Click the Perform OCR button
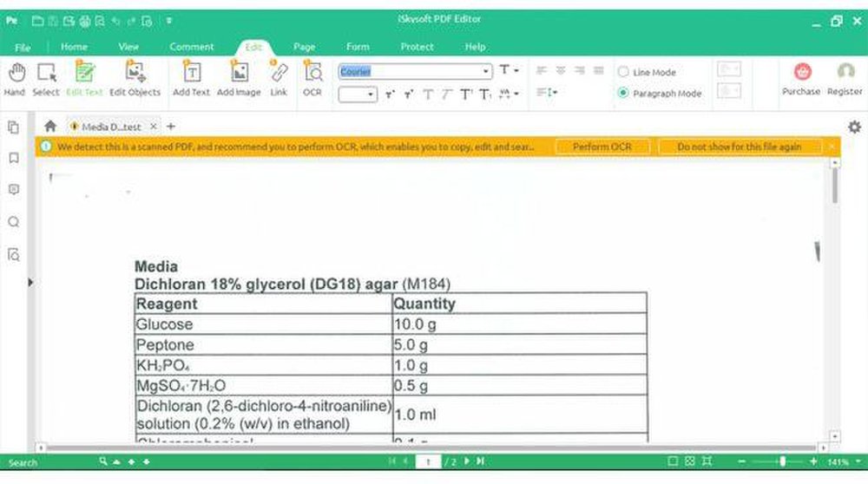868x484 pixels. click(x=602, y=147)
